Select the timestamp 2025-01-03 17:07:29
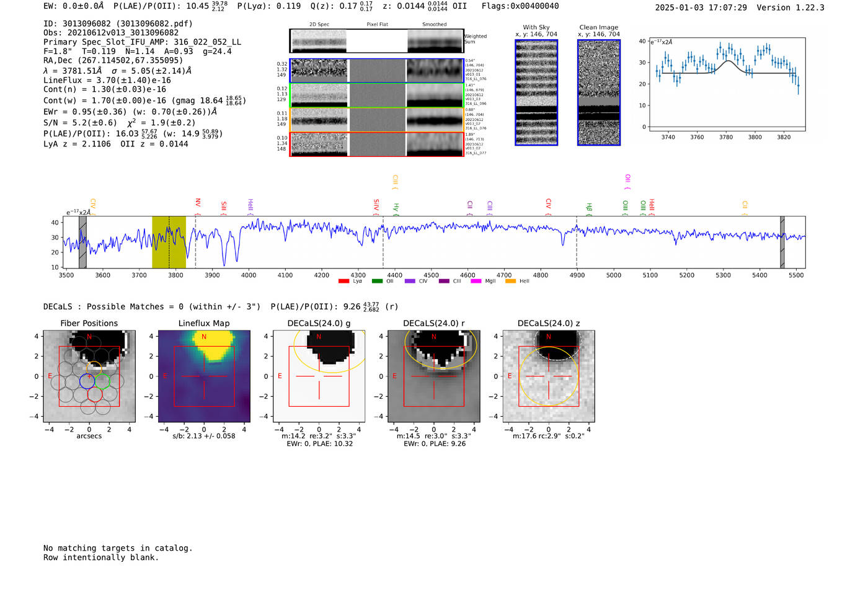Viewport: 868px width, 591px height. [701, 7]
